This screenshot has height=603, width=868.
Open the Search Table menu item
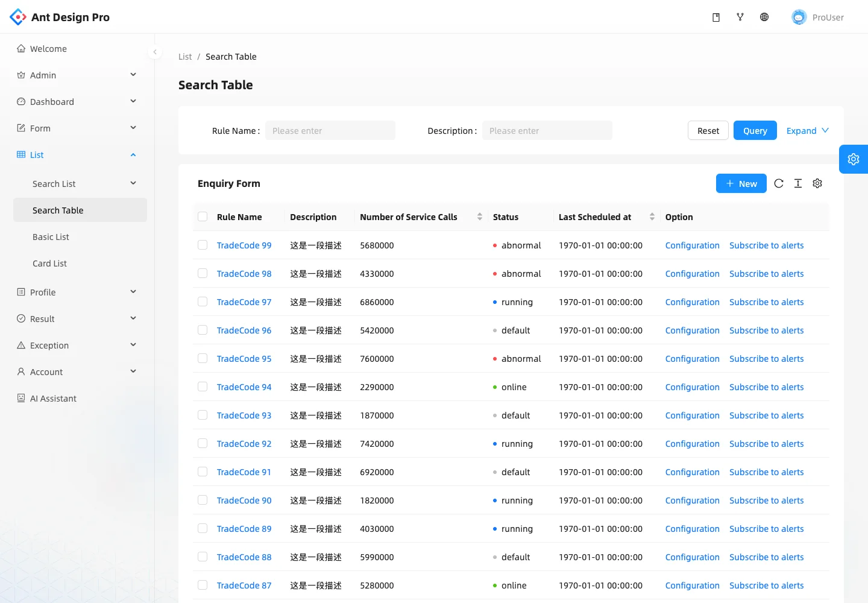pos(80,210)
